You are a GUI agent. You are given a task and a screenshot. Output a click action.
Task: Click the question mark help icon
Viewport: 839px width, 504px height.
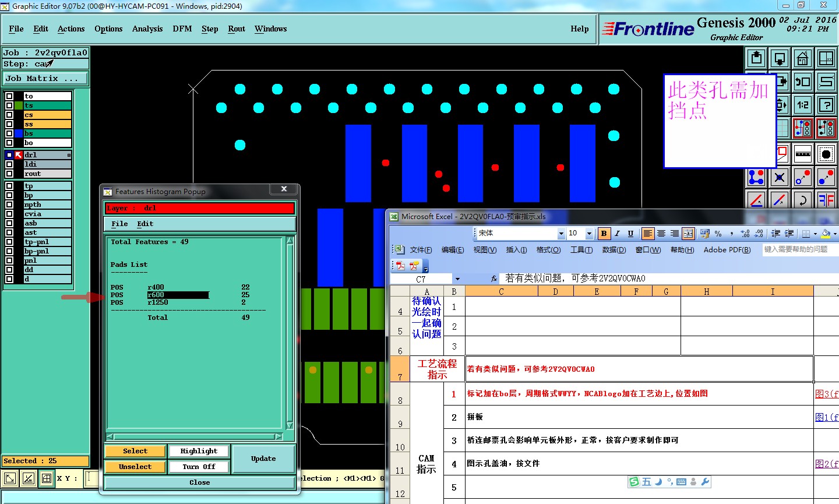(826, 105)
